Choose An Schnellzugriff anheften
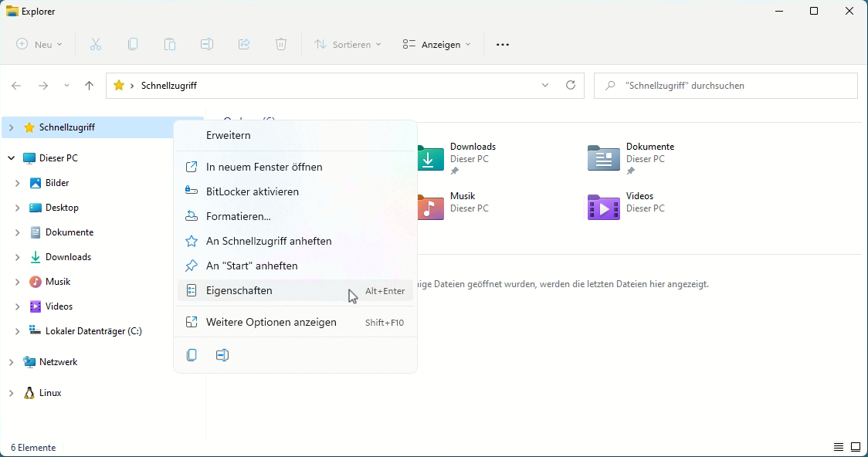 click(x=295, y=241)
